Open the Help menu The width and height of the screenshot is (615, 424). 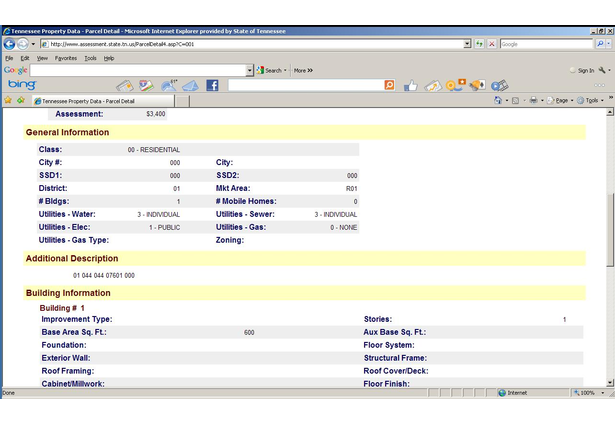109,58
